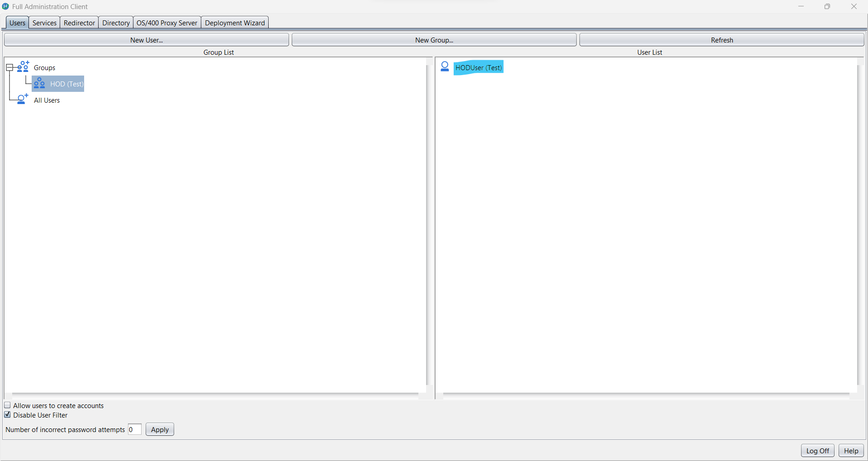Open the Redirector tab
Screen dimensions: 868x461
pyautogui.click(x=79, y=22)
